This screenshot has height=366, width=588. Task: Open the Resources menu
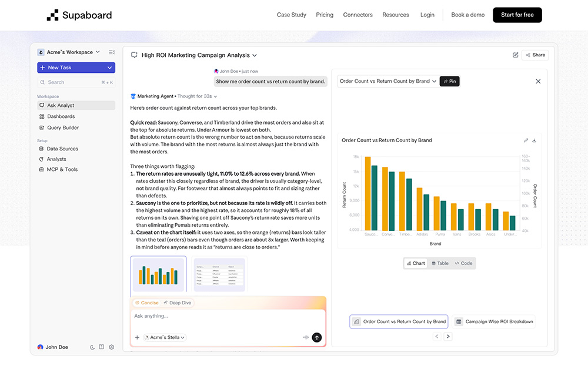(396, 15)
